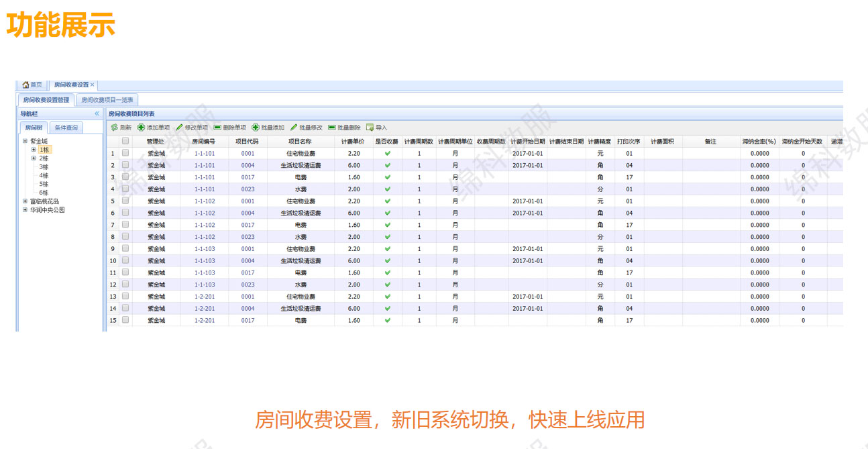Click the 计费单价 column header
The height and width of the screenshot is (449, 868).
[354, 142]
